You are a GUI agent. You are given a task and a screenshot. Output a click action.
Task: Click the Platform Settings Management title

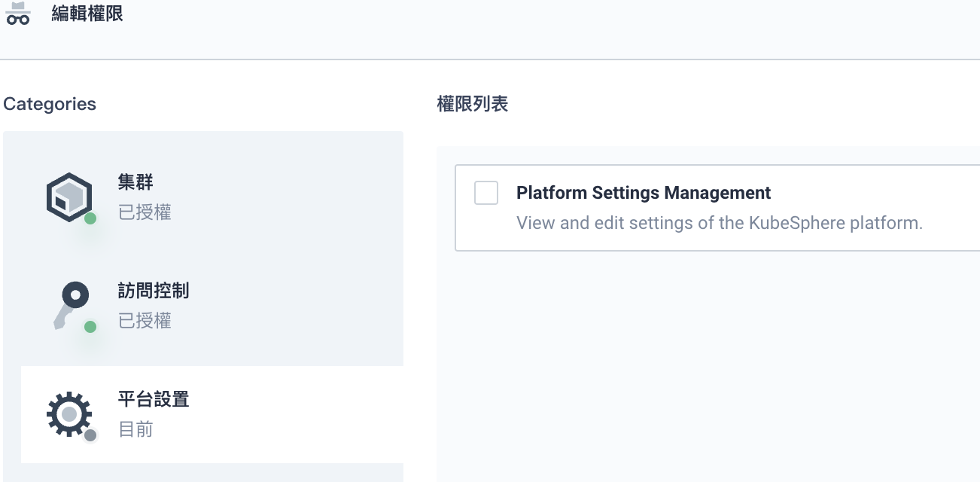click(644, 193)
